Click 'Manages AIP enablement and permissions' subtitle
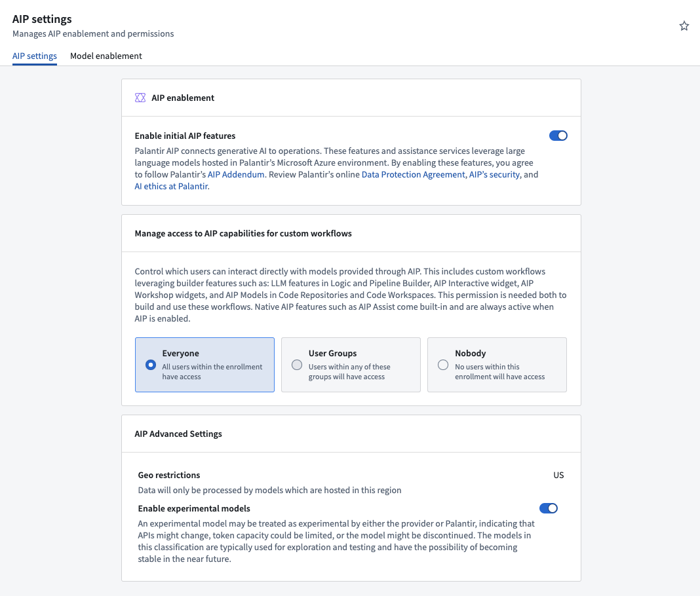 tap(93, 34)
